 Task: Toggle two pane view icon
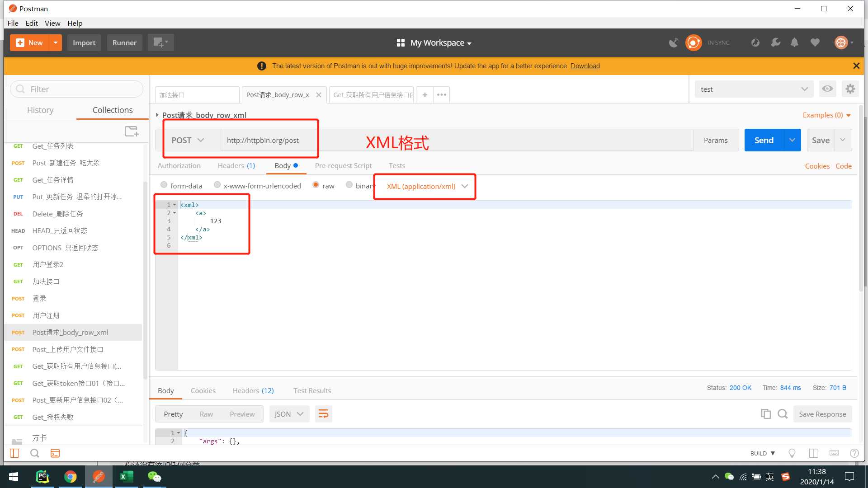[x=814, y=453]
